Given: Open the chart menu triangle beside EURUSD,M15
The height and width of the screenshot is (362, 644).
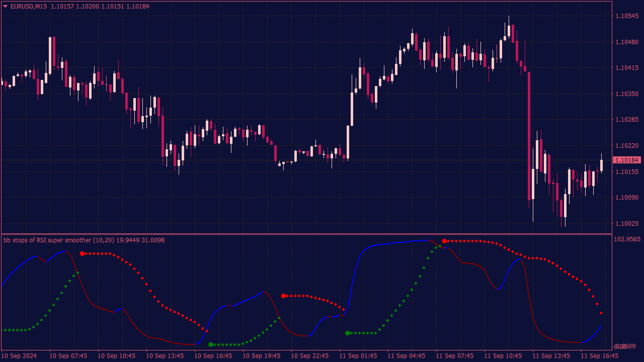Looking at the screenshot, I should (6, 6).
